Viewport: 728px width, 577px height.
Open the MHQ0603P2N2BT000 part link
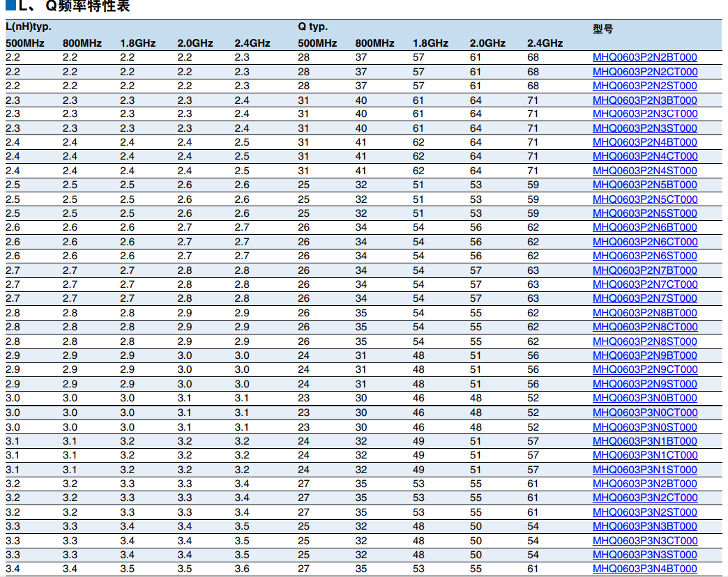(645, 58)
